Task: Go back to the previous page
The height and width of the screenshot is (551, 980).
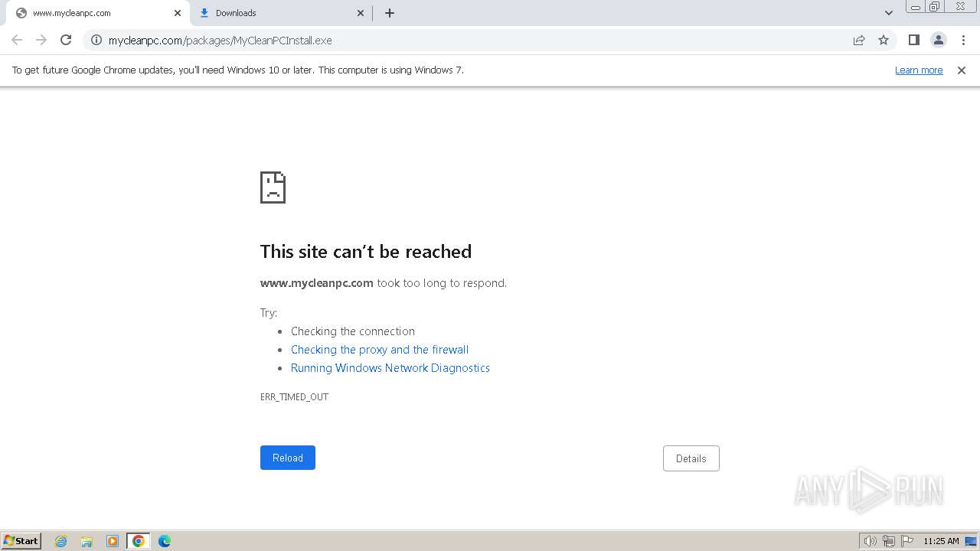Action: [17, 41]
